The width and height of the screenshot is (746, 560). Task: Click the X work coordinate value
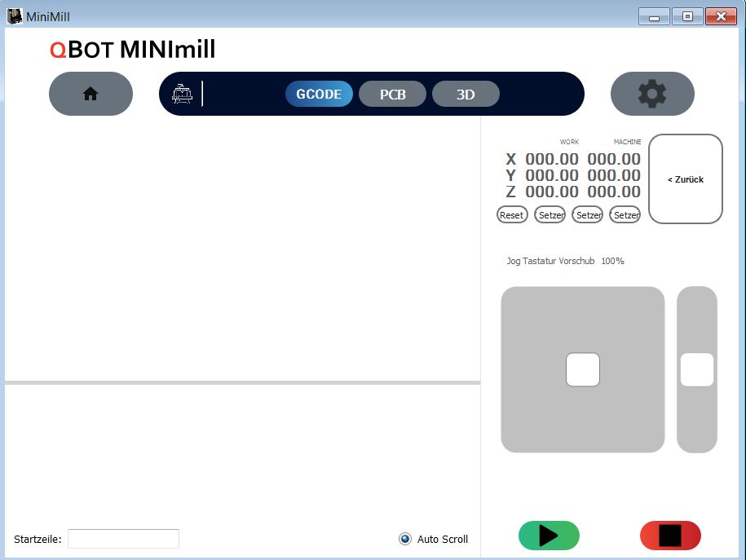click(552, 159)
